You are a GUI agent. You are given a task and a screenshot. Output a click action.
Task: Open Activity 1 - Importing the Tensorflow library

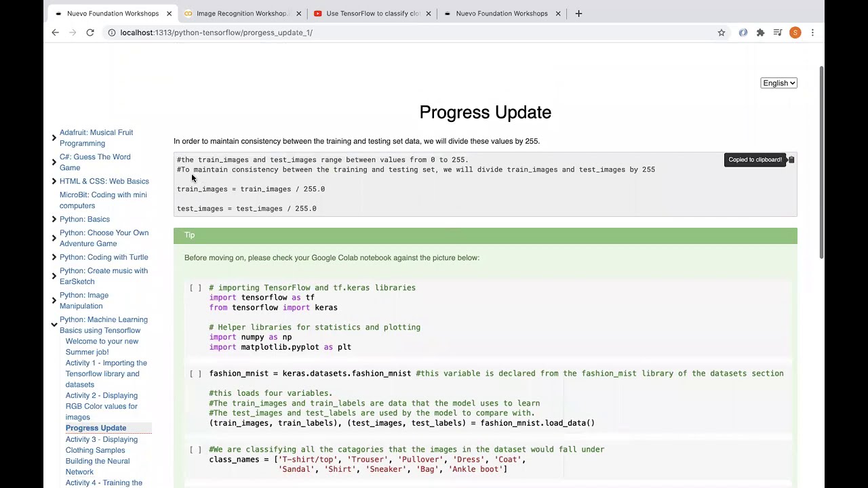106,373
